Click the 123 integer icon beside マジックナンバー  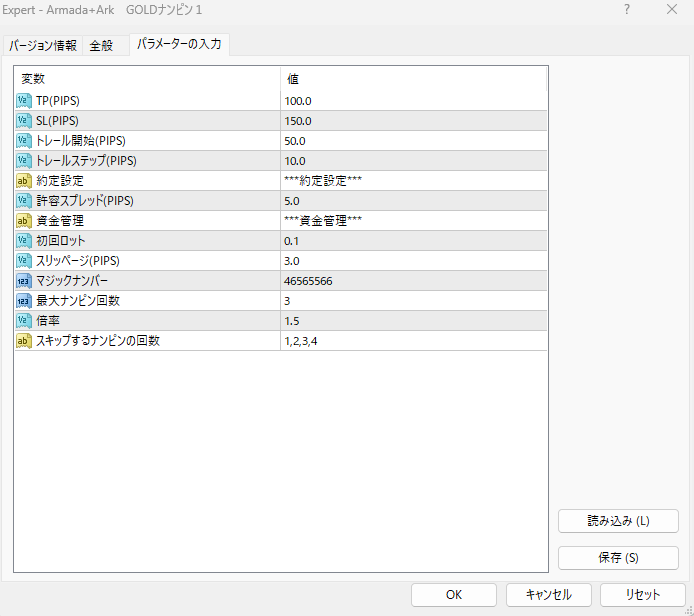tap(24, 281)
